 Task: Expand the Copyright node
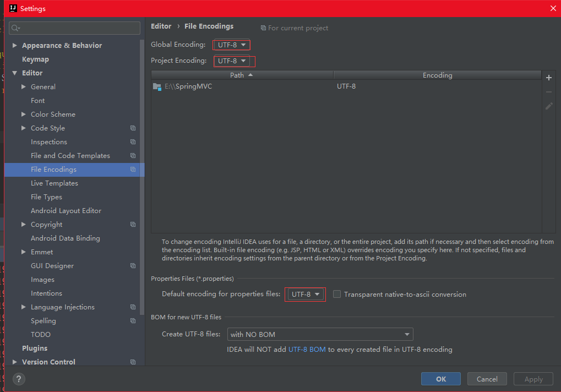pos(24,225)
